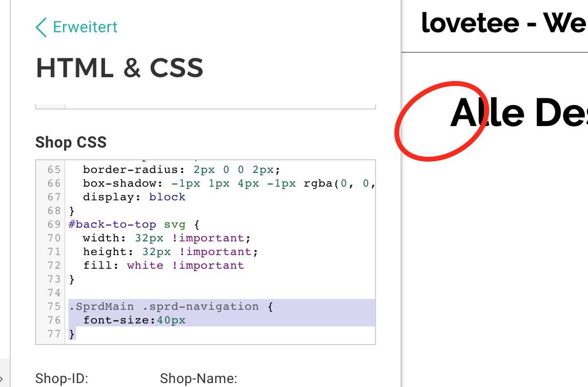Click the .SprdMain .sprd-navigation selector line
This screenshot has width=588, height=387.
click(170, 306)
